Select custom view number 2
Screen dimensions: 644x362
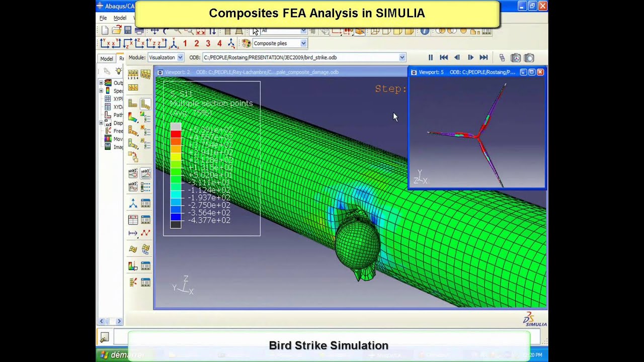click(x=196, y=44)
